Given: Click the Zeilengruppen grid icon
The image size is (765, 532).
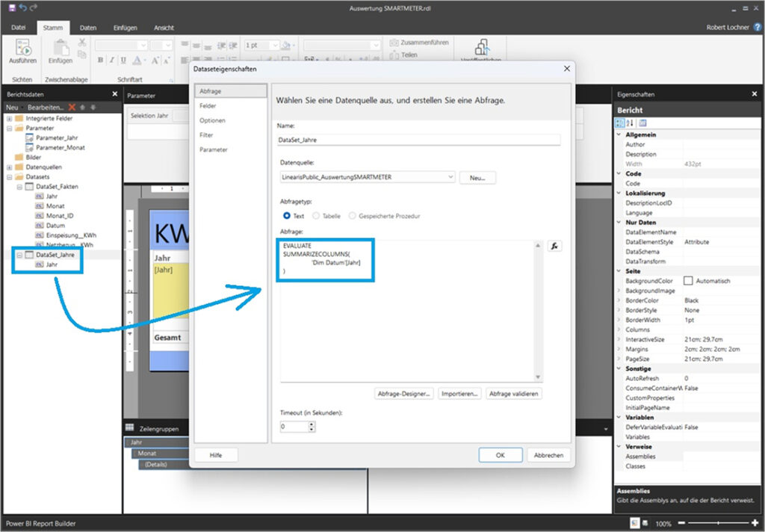Looking at the screenshot, I should [x=129, y=427].
